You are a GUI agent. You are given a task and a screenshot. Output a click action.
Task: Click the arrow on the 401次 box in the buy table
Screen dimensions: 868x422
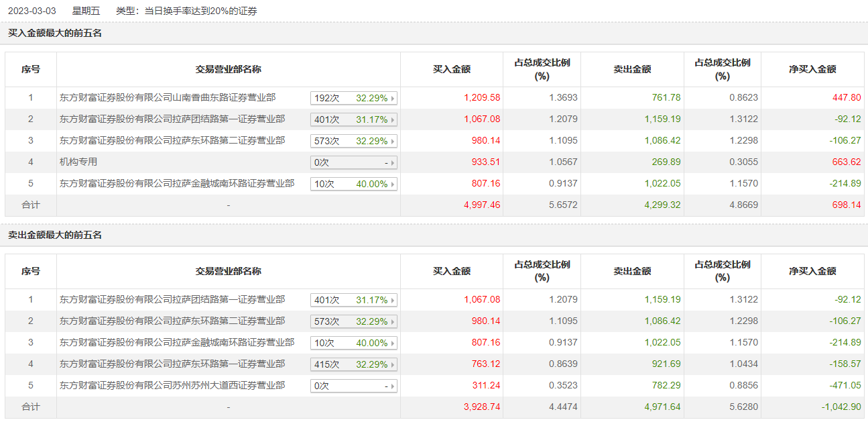pyautogui.click(x=393, y=119)
